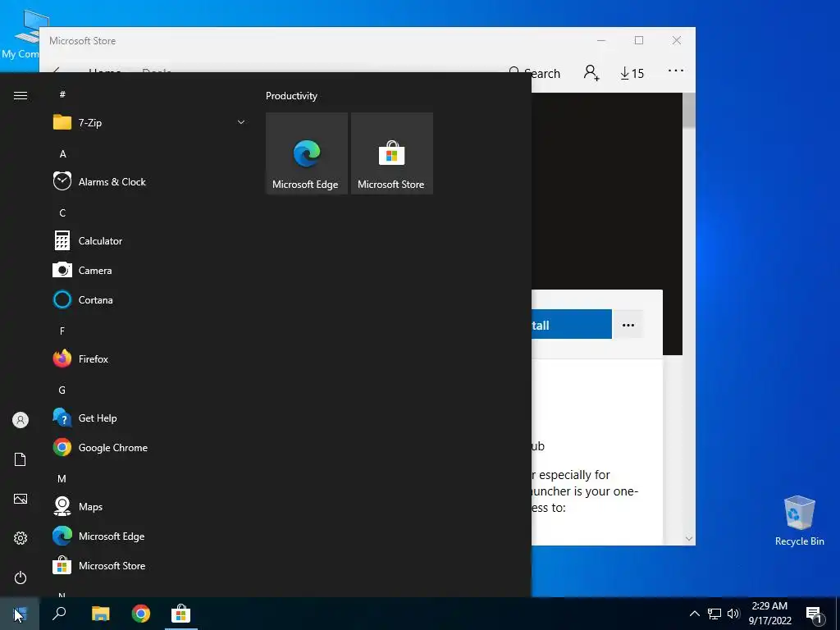Image resolution: width=840 pixels, height=630 pixels.
Task: Open taskbar Search magnifier
Action: pos(59,614)
